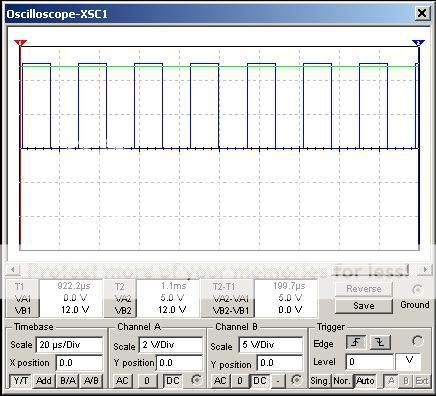Set Channel A coupling to 0
Viewport: 436px width, 396px height.
click(x=147, y=381)
